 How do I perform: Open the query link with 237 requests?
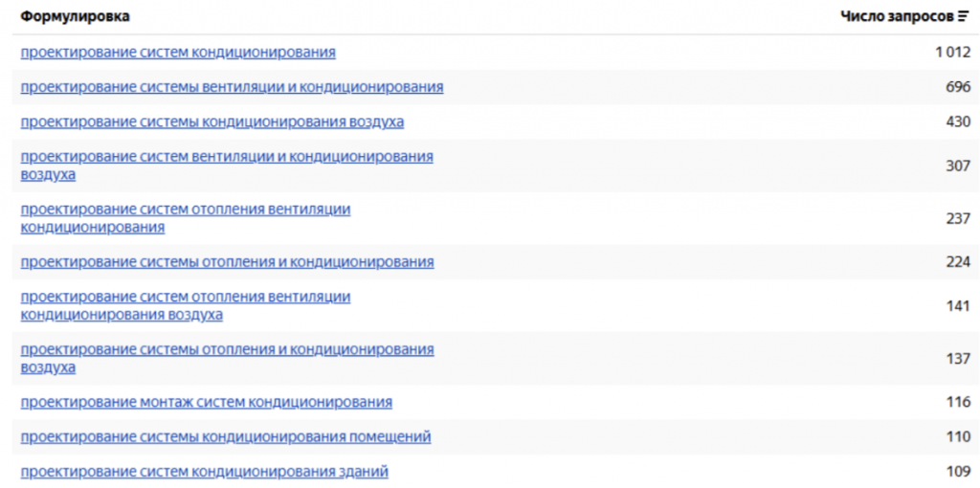[x=185, y=210]
